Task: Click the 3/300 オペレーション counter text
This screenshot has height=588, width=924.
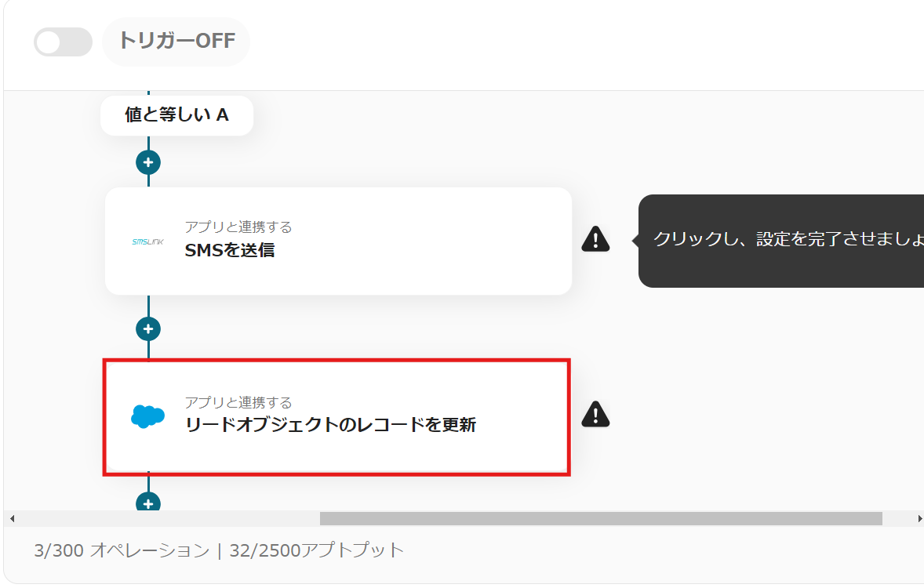Action: [x=122, y=550]
